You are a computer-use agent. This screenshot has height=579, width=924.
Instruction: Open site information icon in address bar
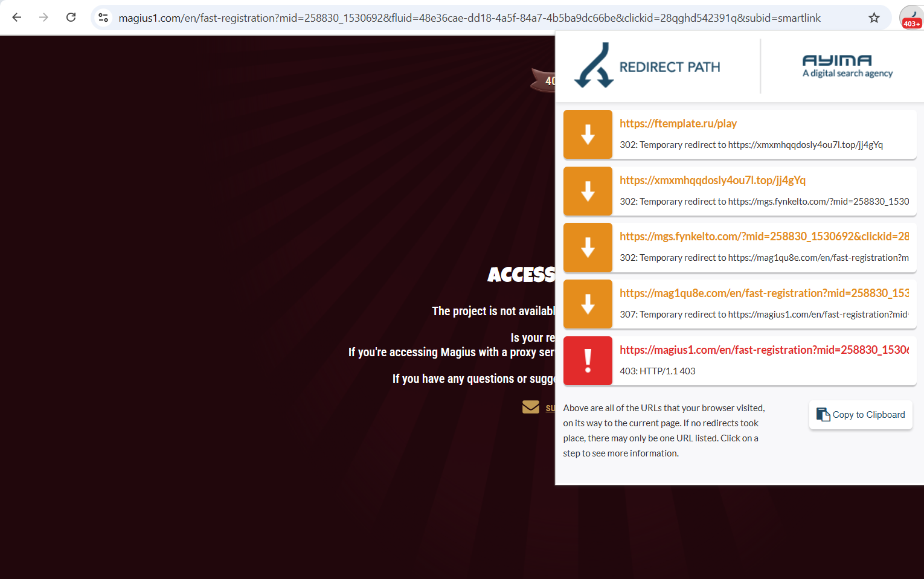coord(103,18)
